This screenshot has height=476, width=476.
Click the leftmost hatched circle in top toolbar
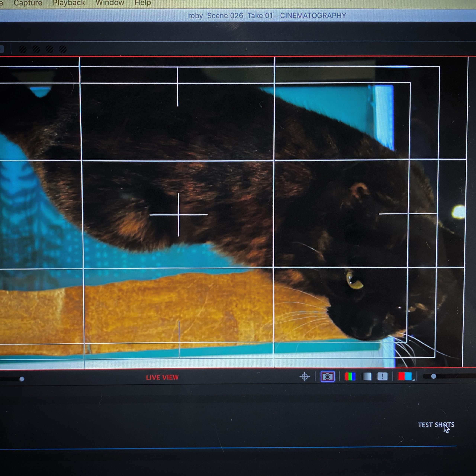[x=23, y=49]
